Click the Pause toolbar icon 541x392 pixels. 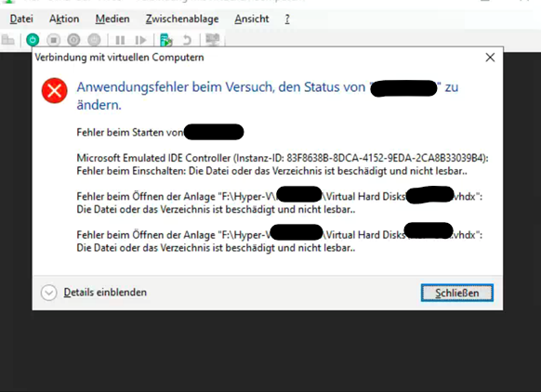coord(120,40)
